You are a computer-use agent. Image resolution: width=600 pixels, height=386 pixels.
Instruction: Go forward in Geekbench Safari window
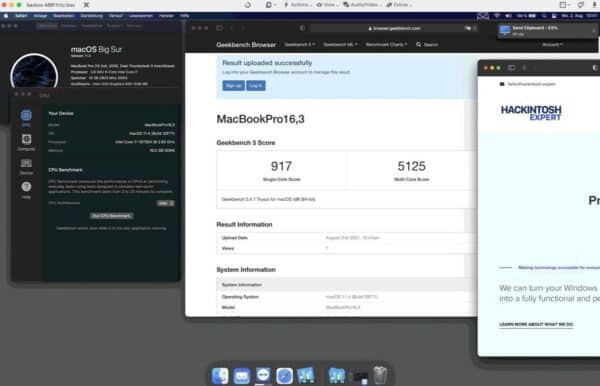(243, 28)
